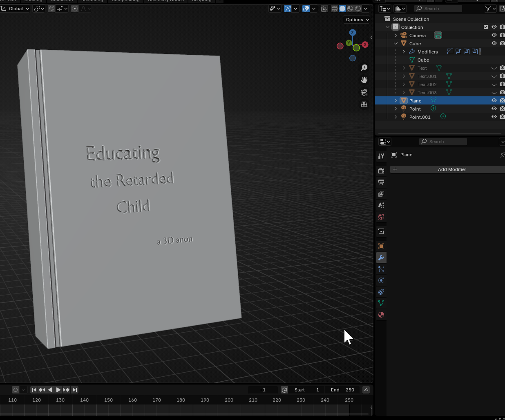Open the Tool properties tab icon
Viewport: 505px width, 420px height.
tap(381, 156)
